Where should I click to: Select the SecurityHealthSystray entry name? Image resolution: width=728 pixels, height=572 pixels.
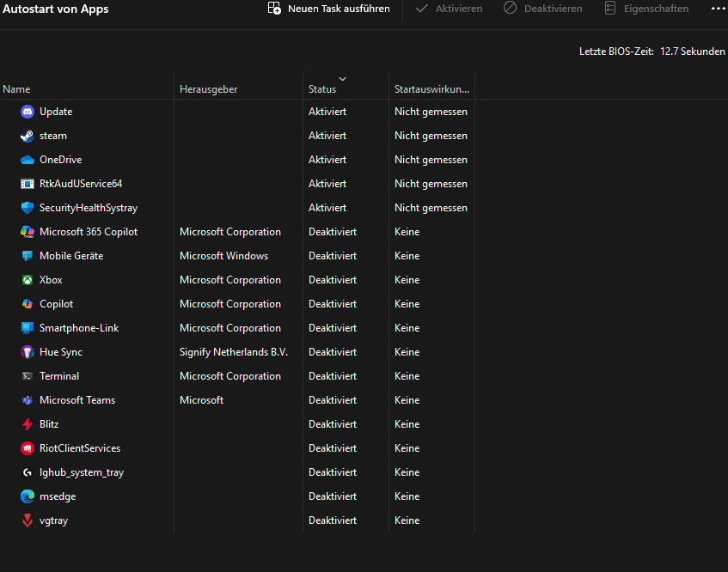click(x=89, y=208)
